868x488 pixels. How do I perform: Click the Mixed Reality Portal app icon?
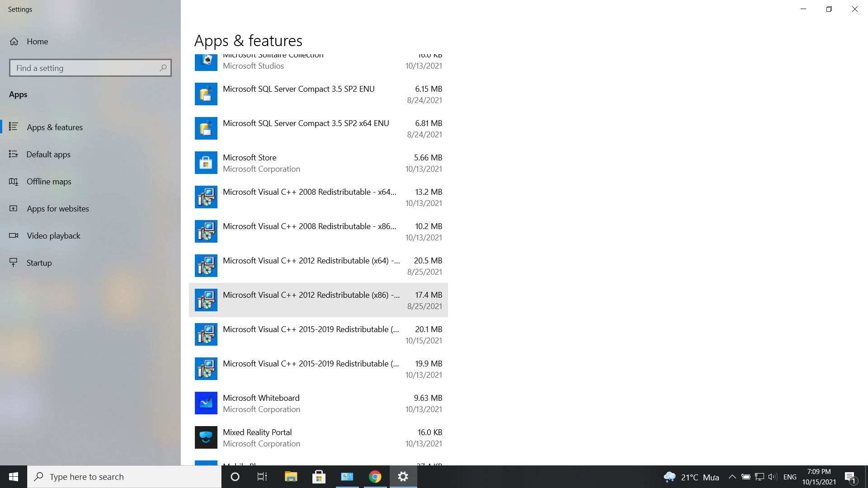click(x=206, y=437)
